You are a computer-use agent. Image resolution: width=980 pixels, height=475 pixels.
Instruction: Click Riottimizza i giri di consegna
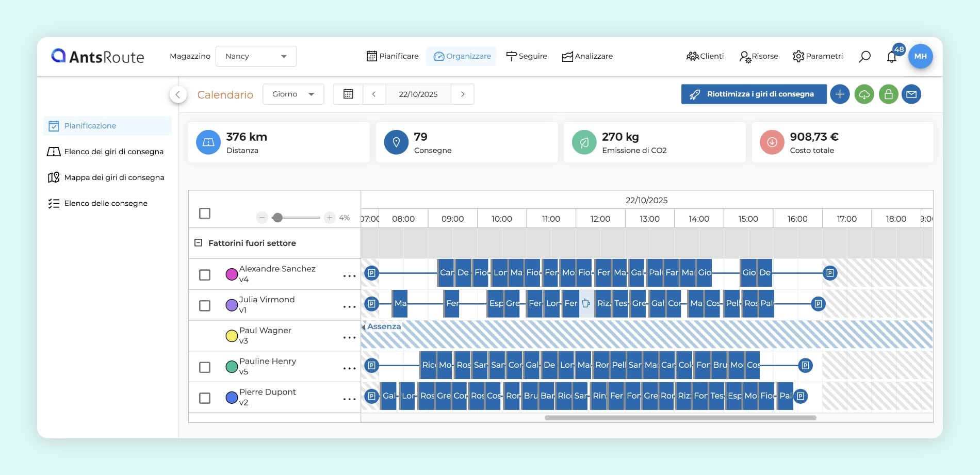[754, 94]
